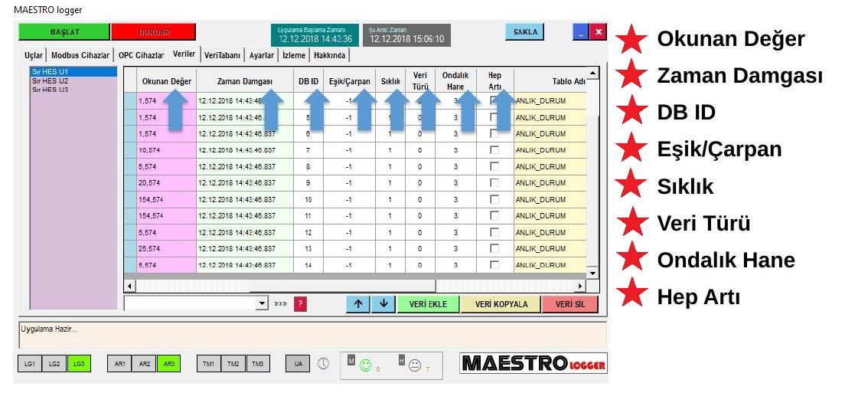Tick Hep Artı checkbox for DB ID 10
This screenshot has height=393, width=868.
click(x=494, y=199)
